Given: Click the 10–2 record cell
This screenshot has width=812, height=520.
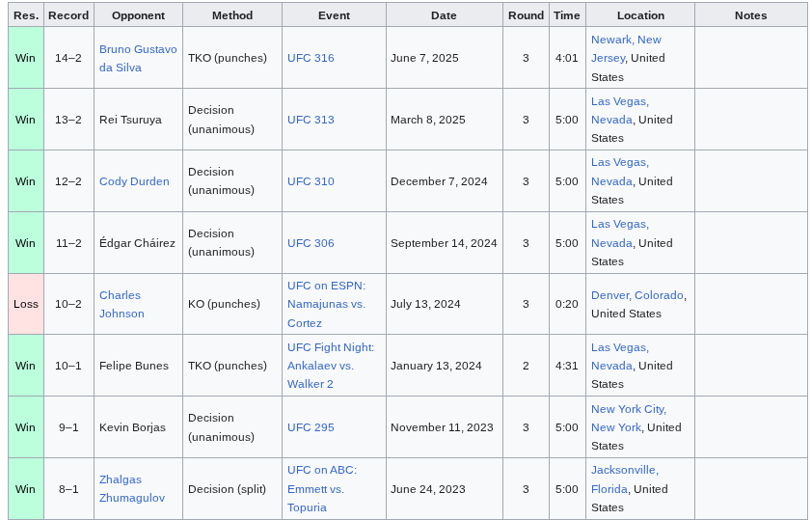Looking at the screenshot, I should coord(68,304).
